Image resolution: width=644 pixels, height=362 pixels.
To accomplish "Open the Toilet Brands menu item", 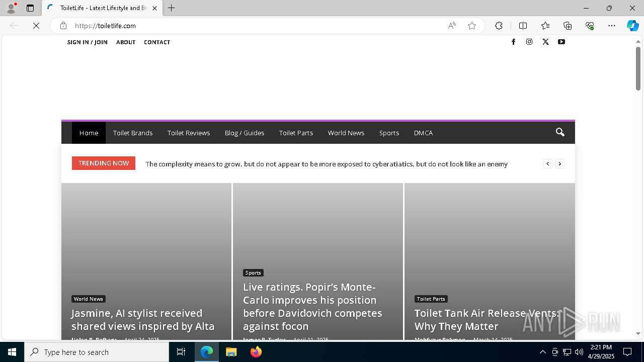I will (133, 133).
